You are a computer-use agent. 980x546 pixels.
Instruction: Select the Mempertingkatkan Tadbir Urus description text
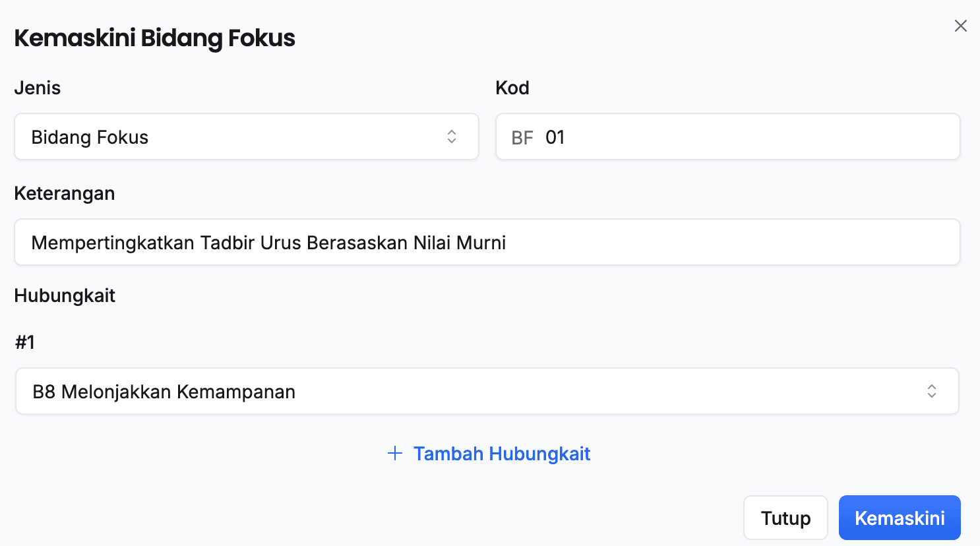tap(268, 243)
